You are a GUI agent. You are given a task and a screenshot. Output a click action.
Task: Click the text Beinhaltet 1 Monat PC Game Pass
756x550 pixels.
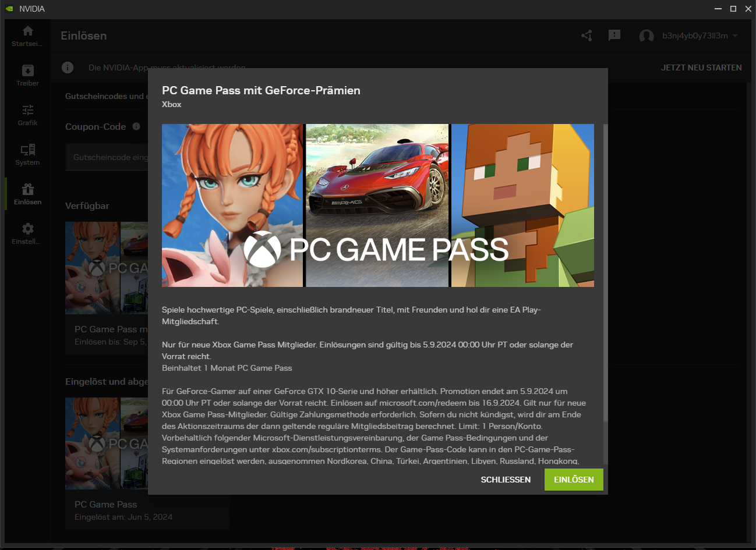(x=227, y=368)
